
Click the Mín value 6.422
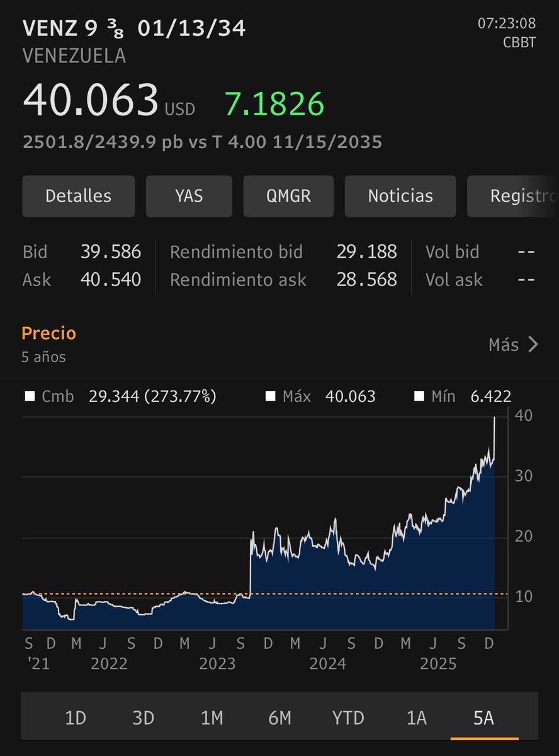pyautogui.click(x=490, y=397)
